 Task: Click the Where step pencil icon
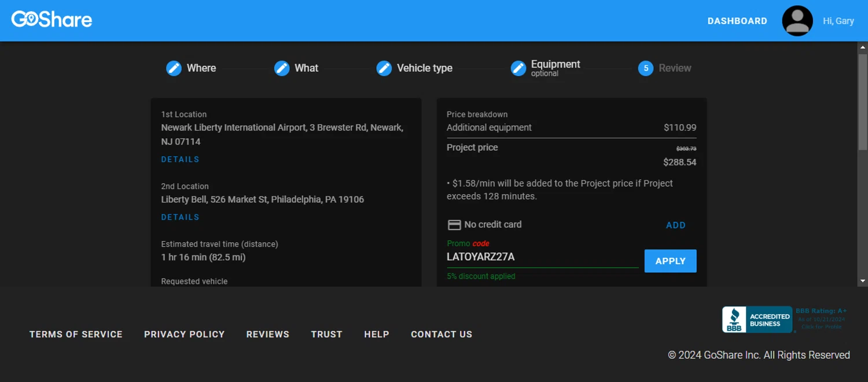(x=174, y=68)
